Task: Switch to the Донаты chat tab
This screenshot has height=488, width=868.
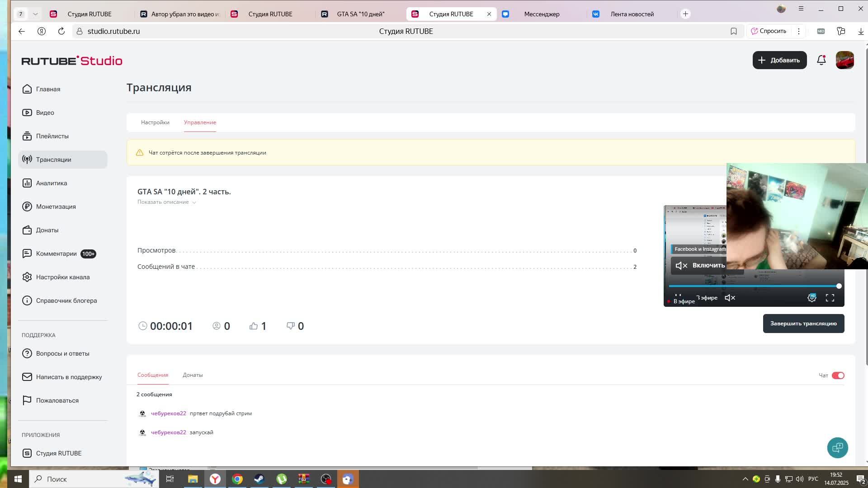Action: [193, 375]
